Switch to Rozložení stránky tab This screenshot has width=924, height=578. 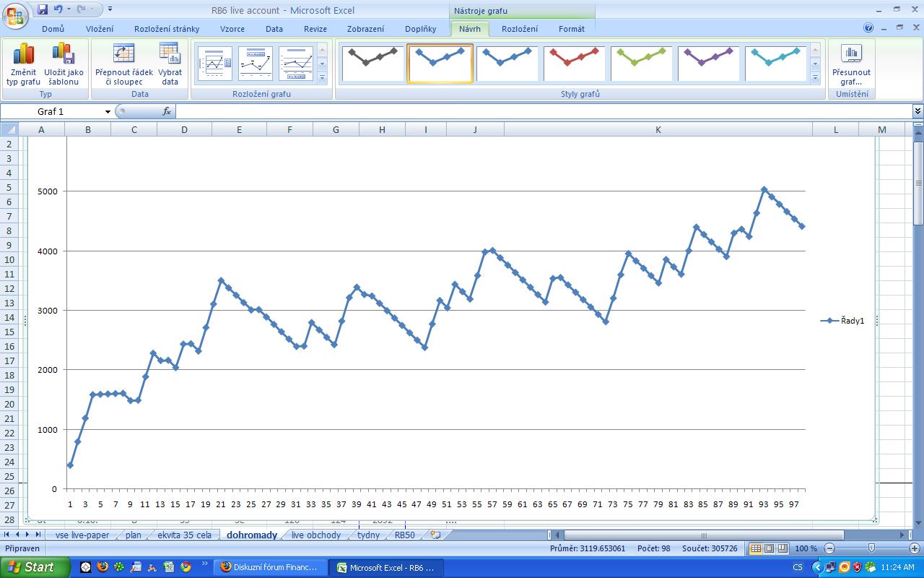[167, 29]
